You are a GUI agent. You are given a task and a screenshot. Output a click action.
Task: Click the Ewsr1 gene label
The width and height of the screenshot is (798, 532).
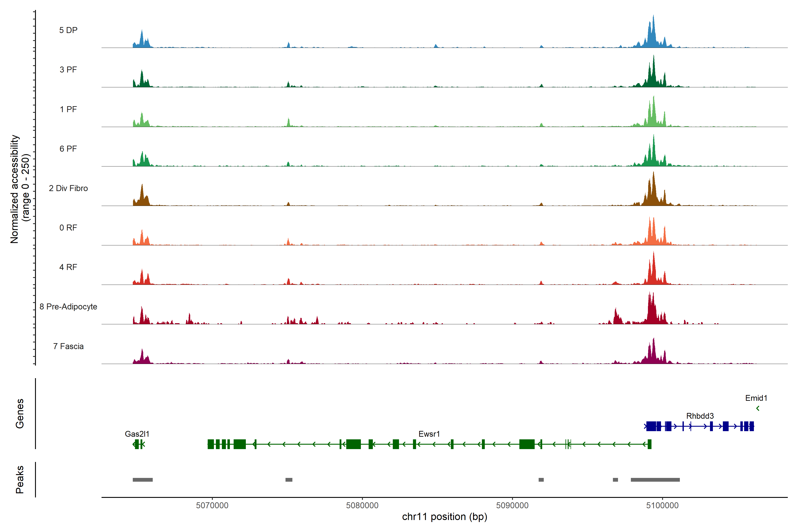click(429, 434)
